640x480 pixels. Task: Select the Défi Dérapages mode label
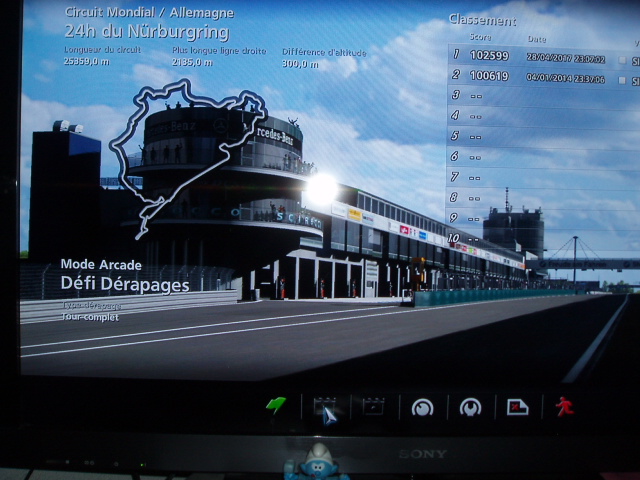(124, 285)
